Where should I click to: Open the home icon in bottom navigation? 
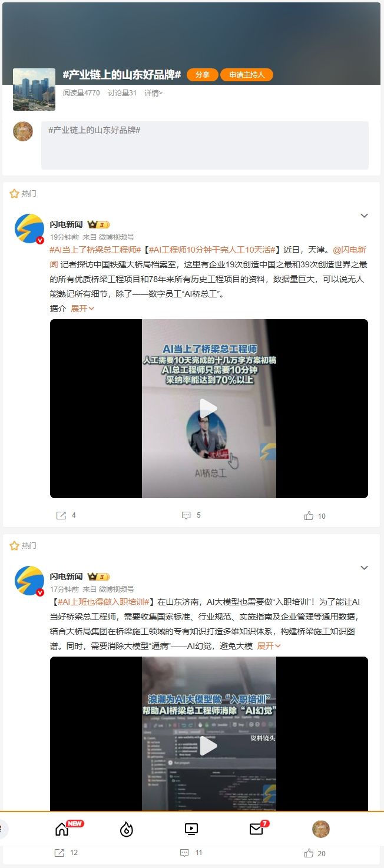pos(62,829)
